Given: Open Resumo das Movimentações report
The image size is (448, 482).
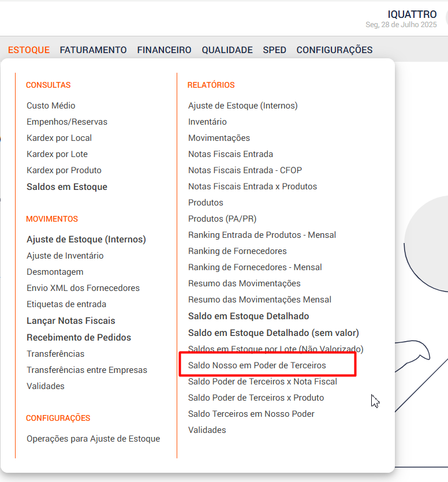Looking at the screenshot, I should [x=244, y=283].
